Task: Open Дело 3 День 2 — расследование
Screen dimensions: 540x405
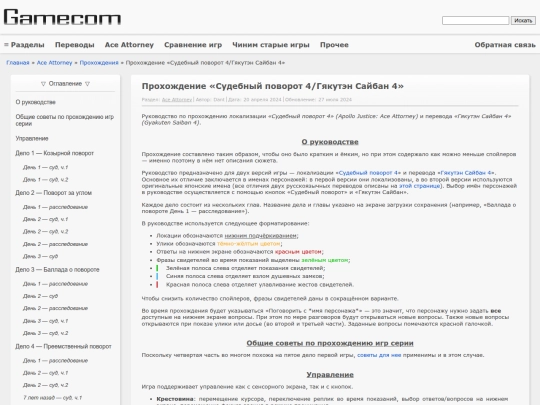Action: (x=55, y=308)
